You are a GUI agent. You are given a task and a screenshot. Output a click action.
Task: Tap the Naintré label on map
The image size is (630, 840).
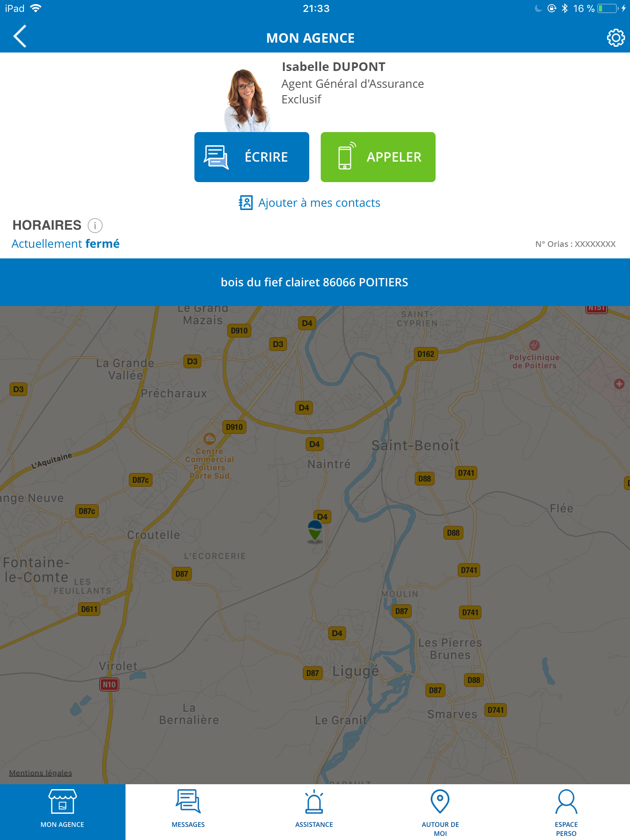[x=329, y=464]
